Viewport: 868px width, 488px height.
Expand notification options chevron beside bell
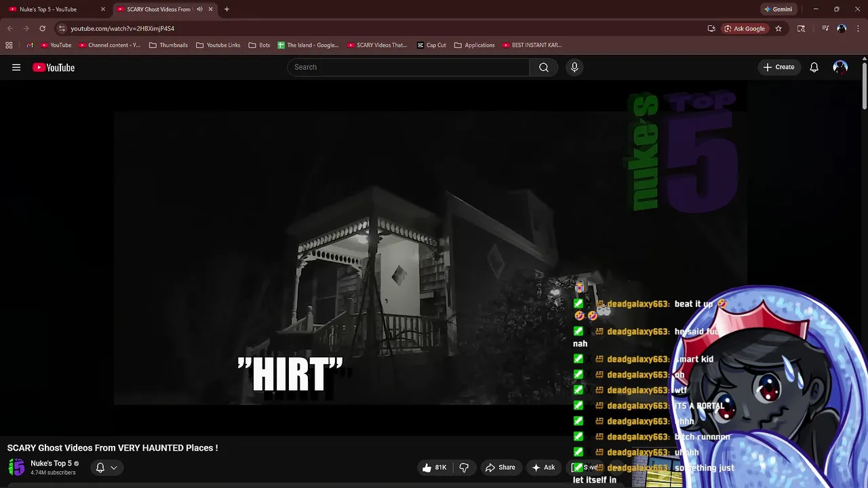pos(114,468)
